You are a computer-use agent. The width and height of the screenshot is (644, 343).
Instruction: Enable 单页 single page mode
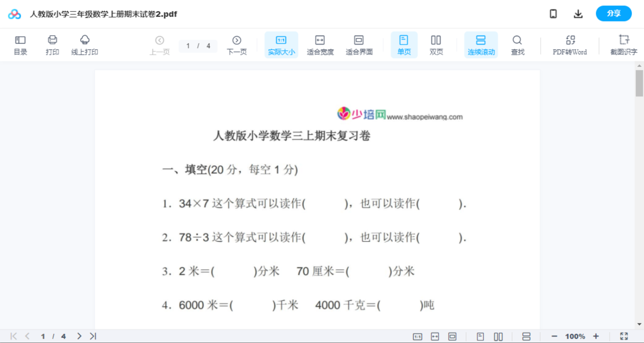tap(404, 45)
